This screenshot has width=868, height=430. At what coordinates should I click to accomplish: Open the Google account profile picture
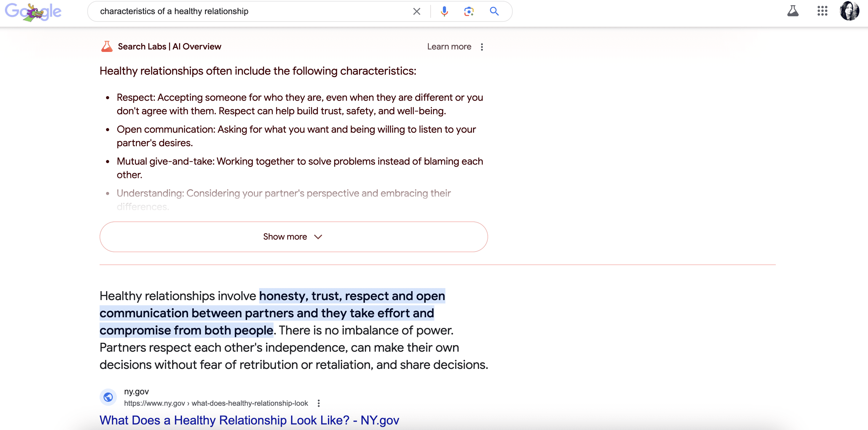click(x=850, y=11)
